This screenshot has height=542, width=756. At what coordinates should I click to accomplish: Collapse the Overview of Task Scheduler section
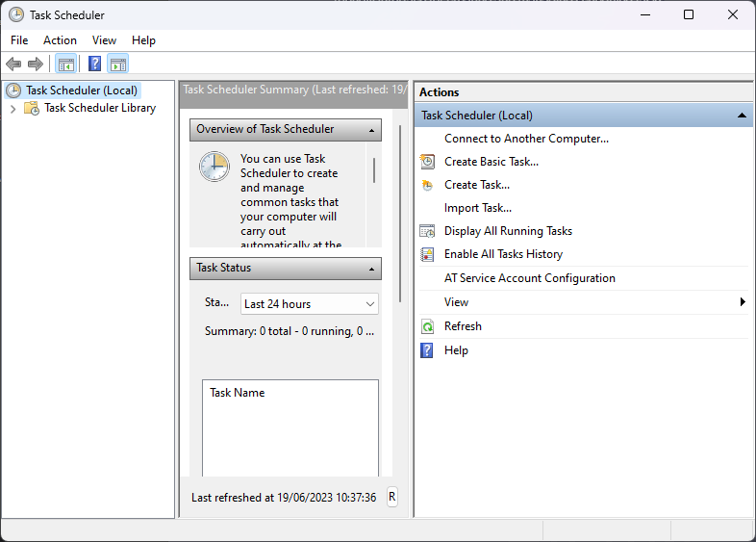(370, 130)
